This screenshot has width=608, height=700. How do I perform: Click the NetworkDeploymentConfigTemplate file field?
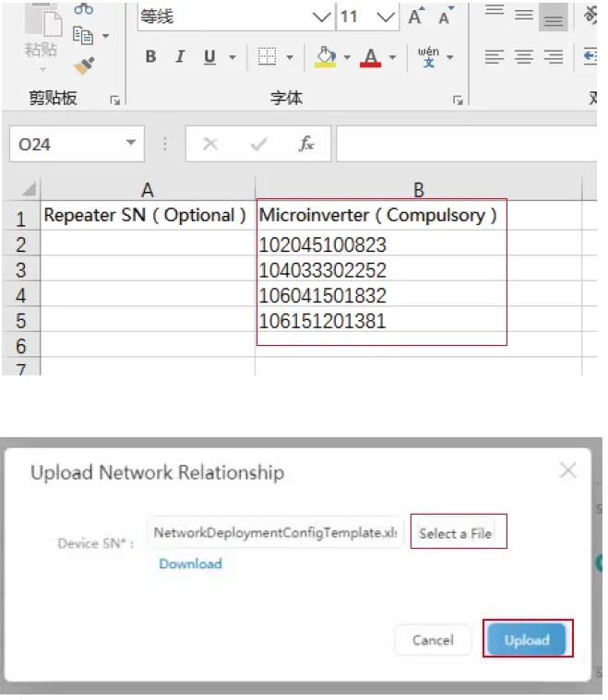[x=275, y=532]
